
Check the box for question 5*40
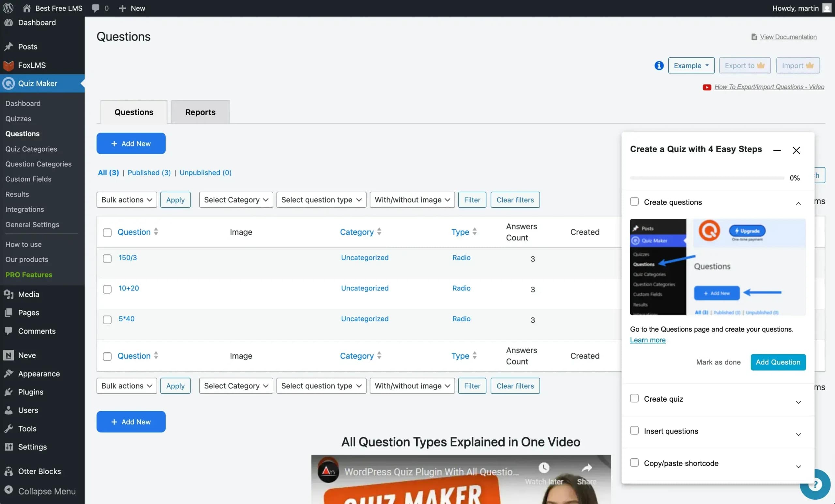(x=107, y=319)
